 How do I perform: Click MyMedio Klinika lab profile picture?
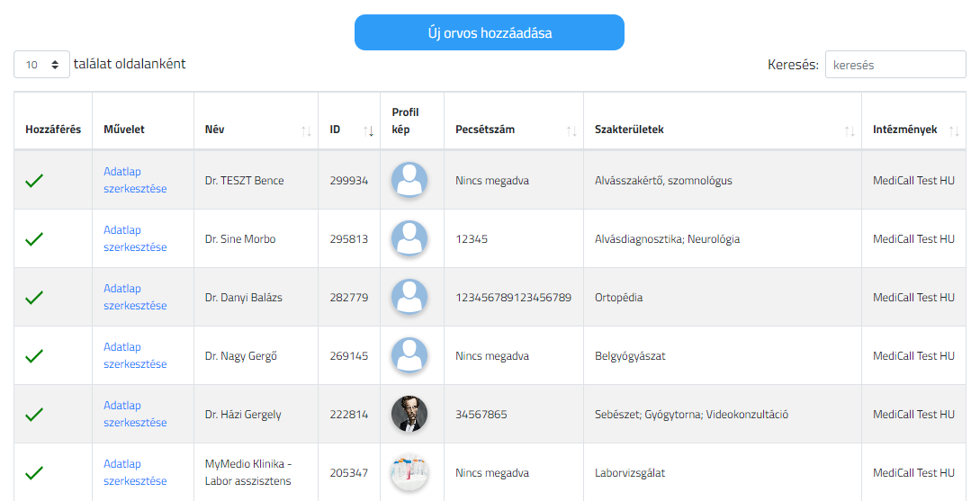[409, 472]
